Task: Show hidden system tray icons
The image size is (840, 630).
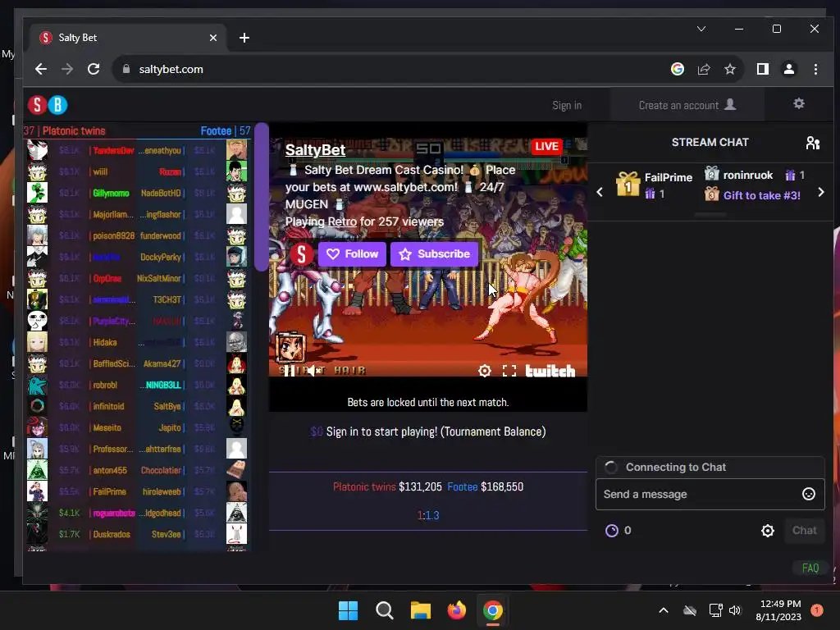Action: 663,610
